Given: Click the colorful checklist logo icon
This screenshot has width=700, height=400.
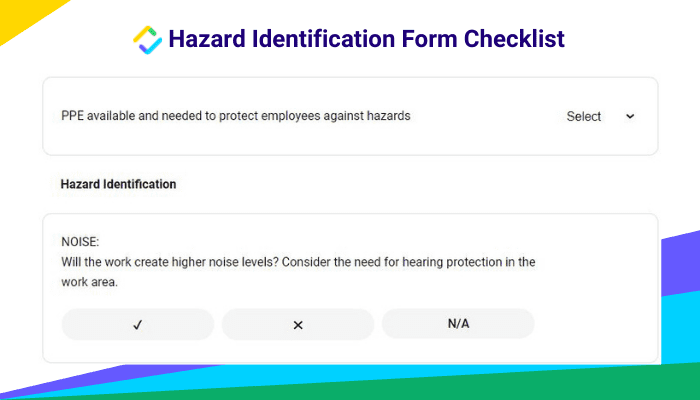Looking at the screenshot, I should 148,40.
